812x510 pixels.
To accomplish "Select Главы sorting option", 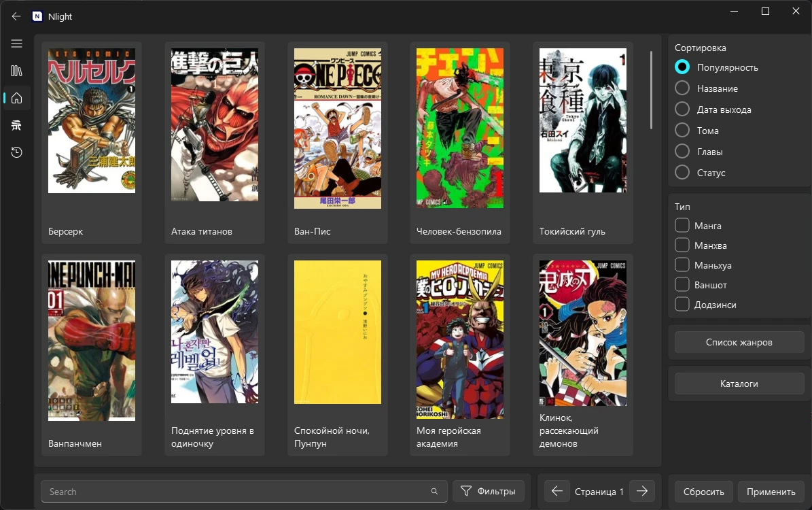I will (x=682, y=152).
